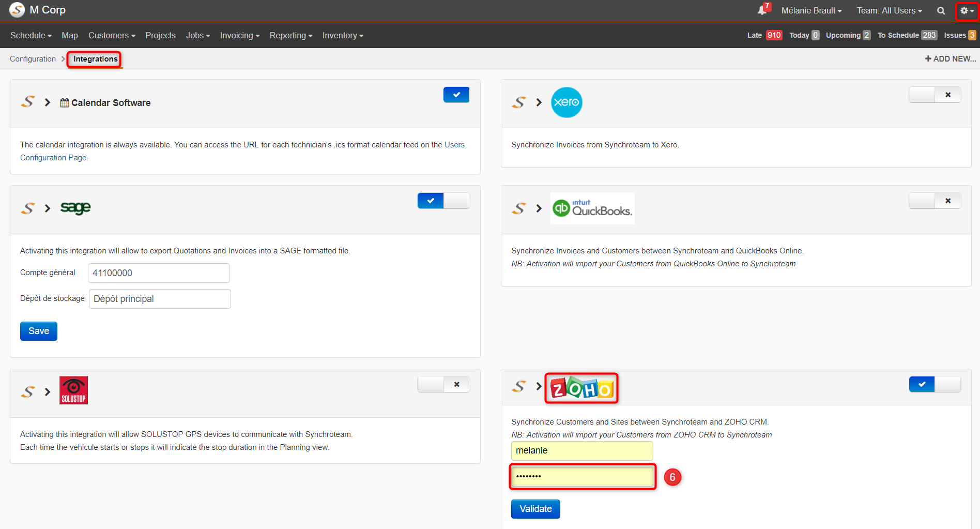Click the Synchroteam S icon in Sage card
The width and height of the screenshot is (980, 529).
[x=28, y=208]
